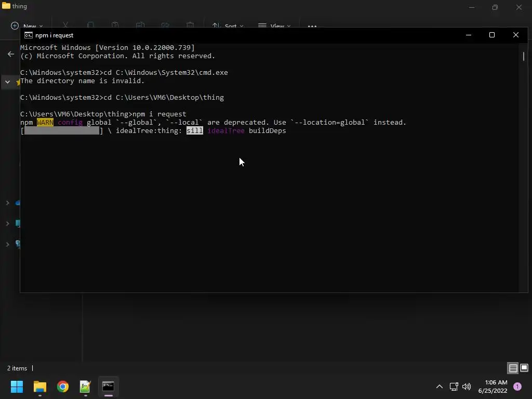Viewport: 532px width, 399px height.
Task: Open the volume control tray icon
Action: point(467,387)
